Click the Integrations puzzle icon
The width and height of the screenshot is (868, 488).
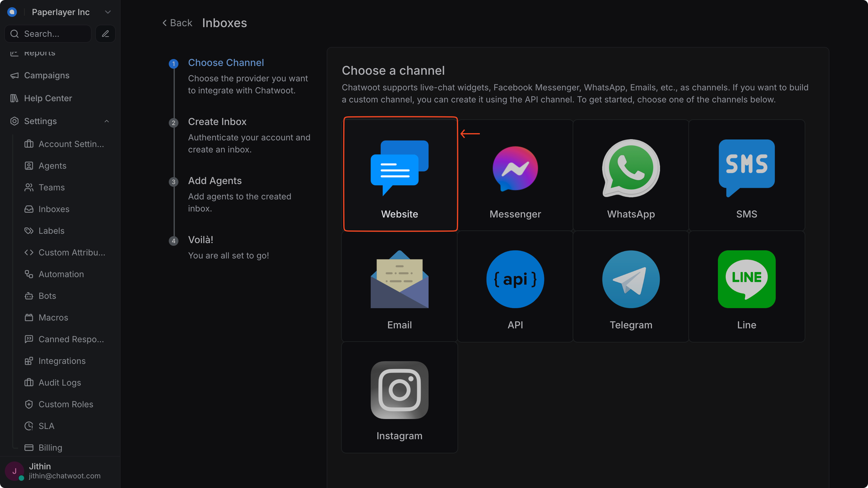click(29, 361)
